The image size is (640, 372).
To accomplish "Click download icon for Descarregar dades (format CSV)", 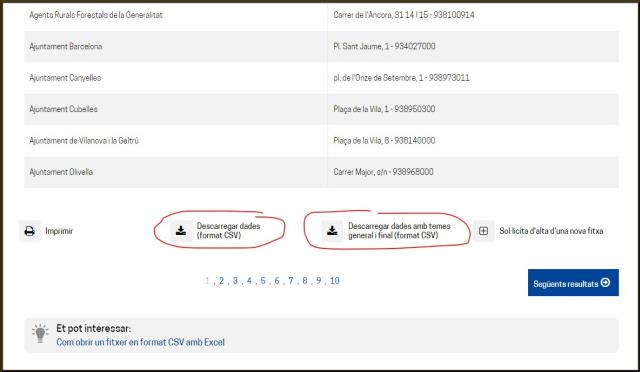I will [181, 231].
